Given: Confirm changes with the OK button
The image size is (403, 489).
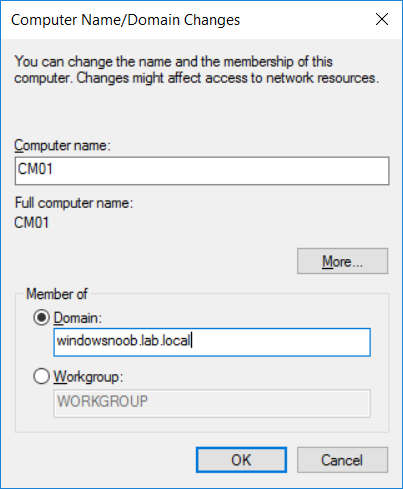Looking at the screenshot, I should click(x=241, y=460).
